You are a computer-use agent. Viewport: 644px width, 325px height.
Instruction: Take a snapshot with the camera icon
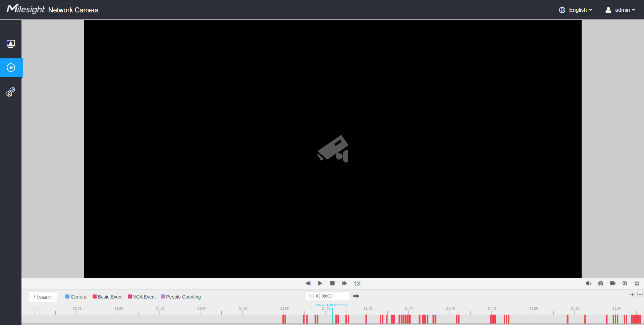(601, 283)
